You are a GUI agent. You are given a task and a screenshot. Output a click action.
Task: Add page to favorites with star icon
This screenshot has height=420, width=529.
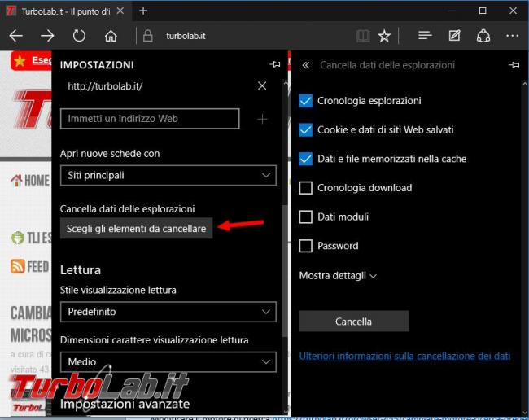point(384,36)
